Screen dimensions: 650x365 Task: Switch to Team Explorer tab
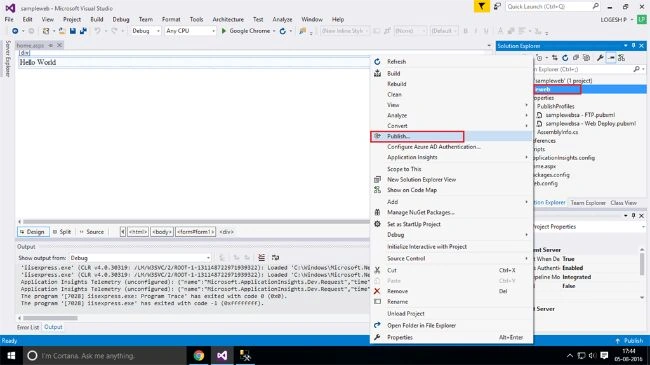[588, 203]
